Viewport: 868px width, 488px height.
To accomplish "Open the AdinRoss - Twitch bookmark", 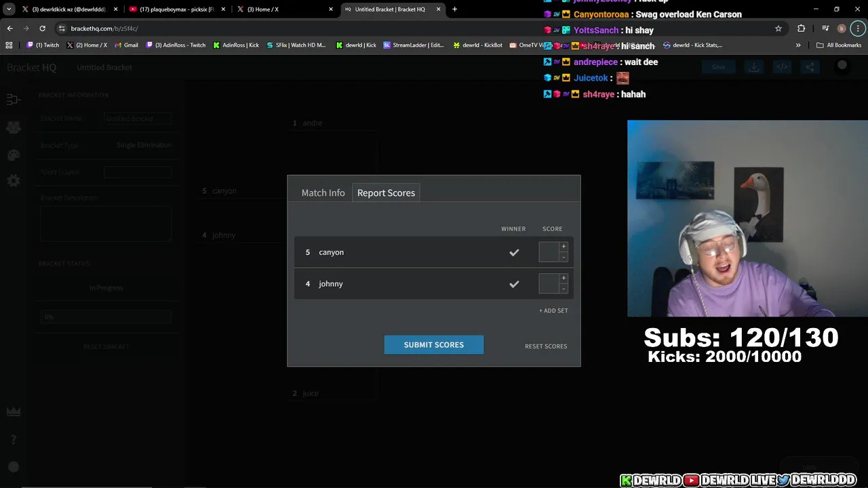I will [x=176, y=45].
